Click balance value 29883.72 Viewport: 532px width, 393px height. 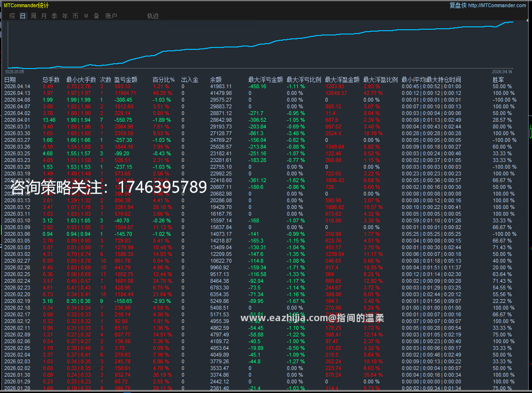click(221, 107)
